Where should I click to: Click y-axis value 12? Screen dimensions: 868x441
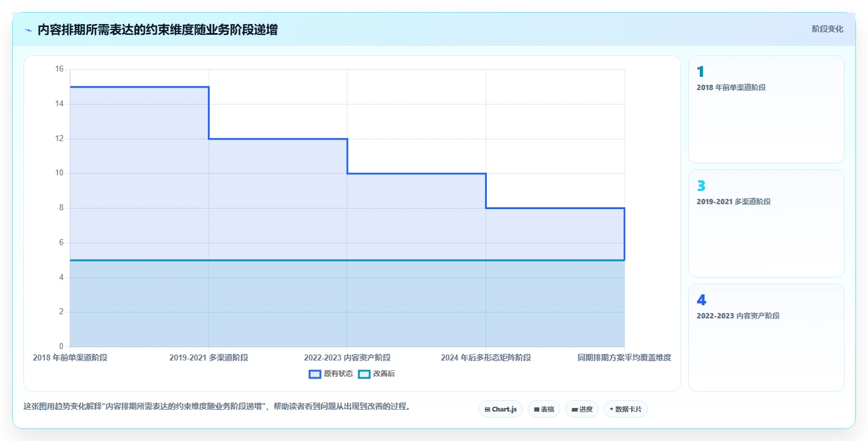(x=59, y=139)
